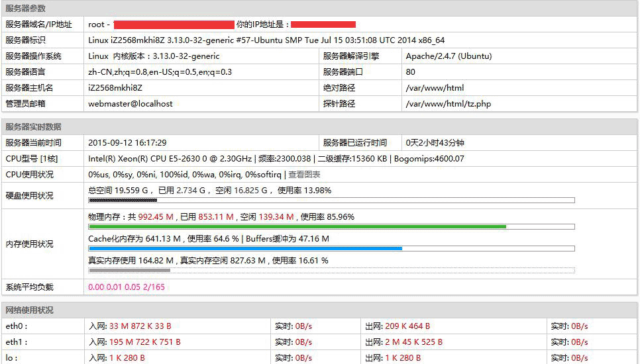Click the Apache/2.4.7 (Ubuntu) engine value
This screenshot has height=364, width=640.
tap(449, 56)
